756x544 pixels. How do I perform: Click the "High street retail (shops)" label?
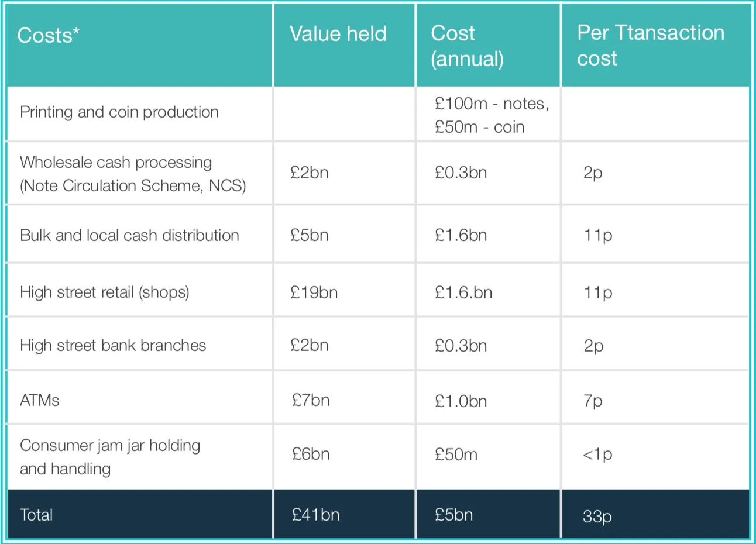[105, 292]
